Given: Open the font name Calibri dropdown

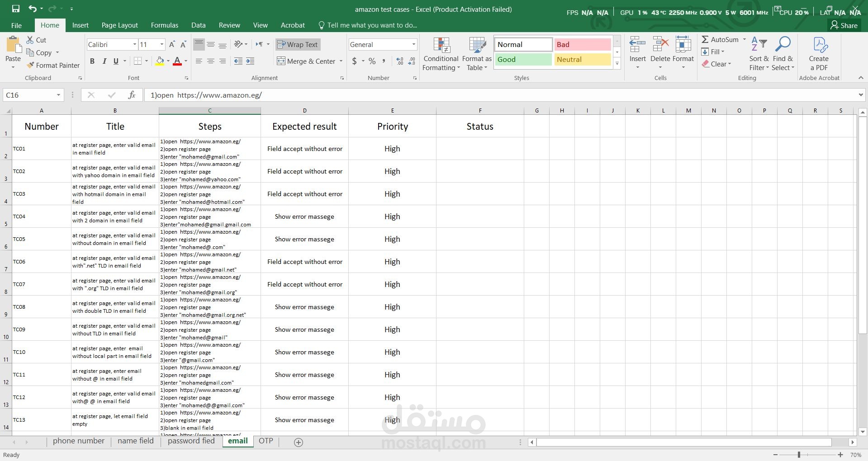Looking at the screenshot, I should (135, 44).
